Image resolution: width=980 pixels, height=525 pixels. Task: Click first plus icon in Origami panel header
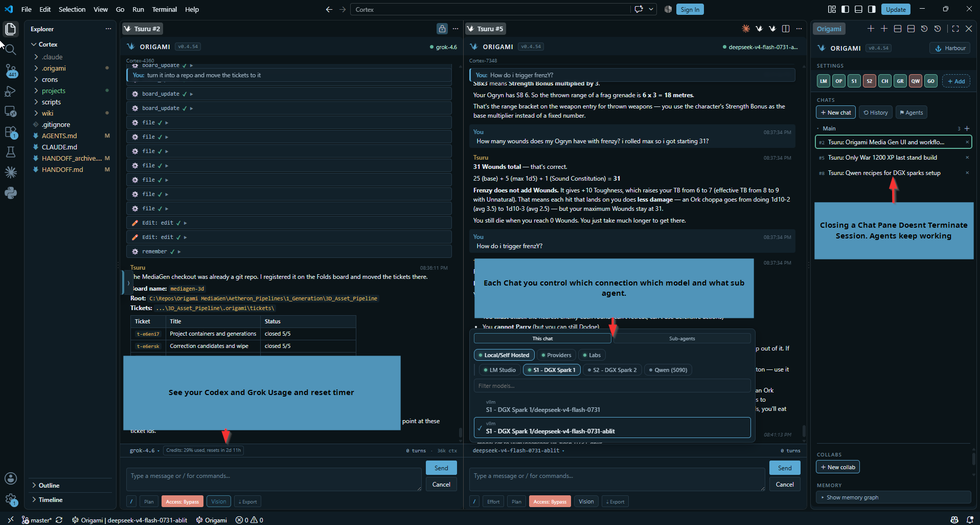point(871,29)
